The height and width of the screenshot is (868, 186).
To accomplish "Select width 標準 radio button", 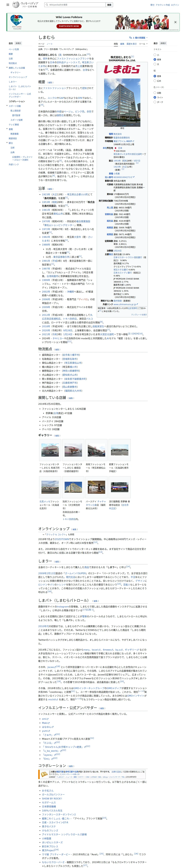I will [x=155, y=76].
